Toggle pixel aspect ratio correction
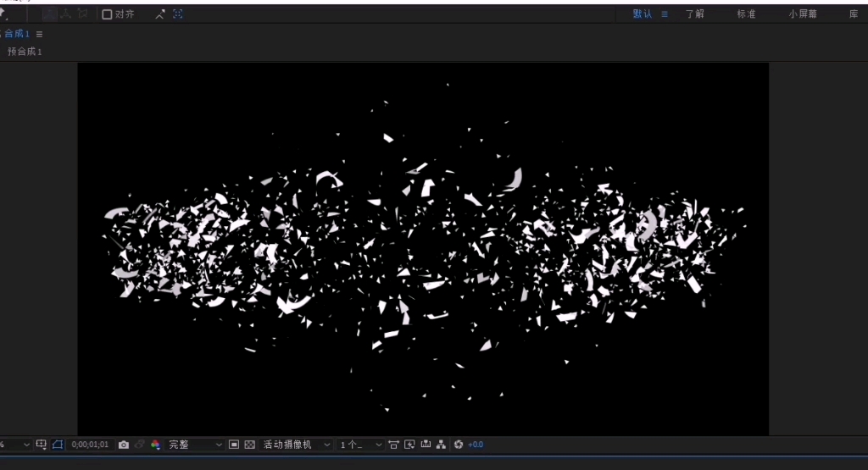Screen dimensions: 868x470 tap(393, 445)
